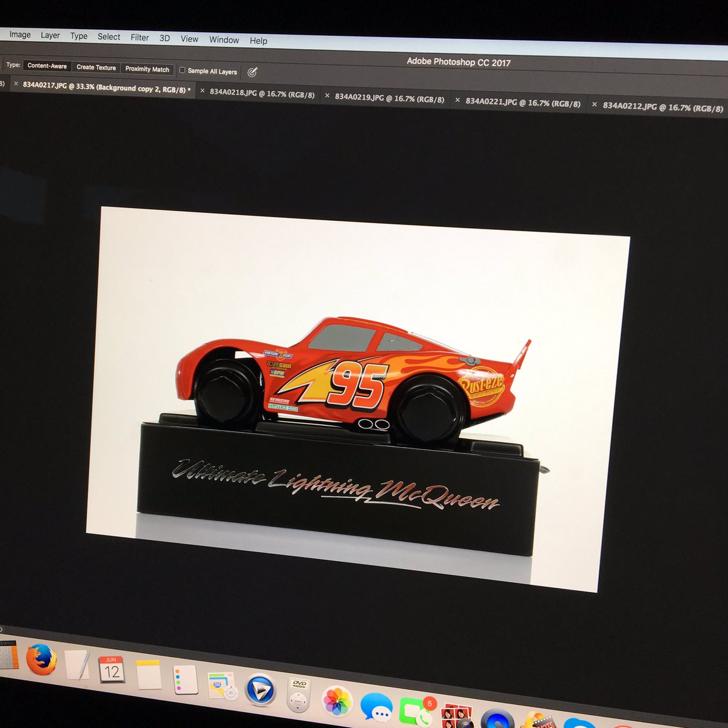
Task: Open the Image menu
Action: pyautogui.click(x=20, y=35)
